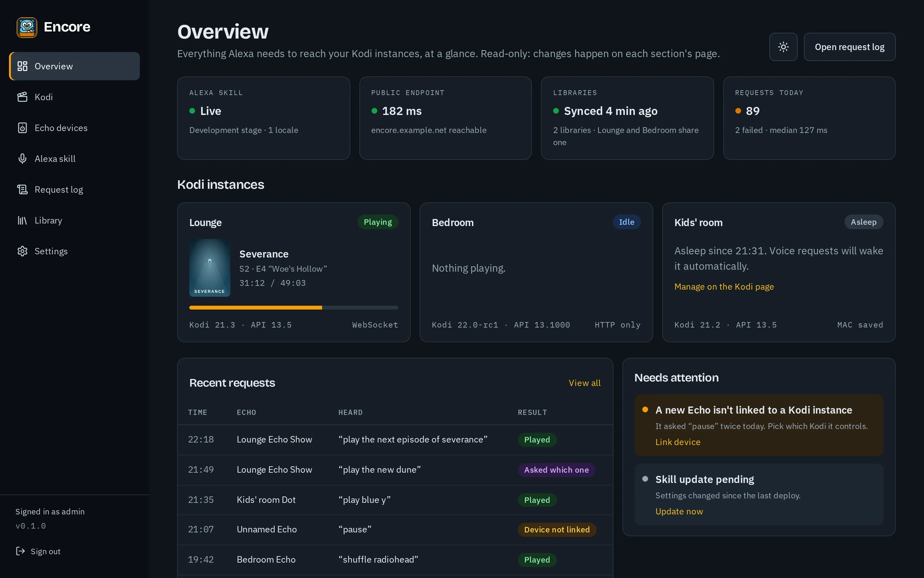Screen dimensions: 924x578
Task: Click the Kids' room Dot cell
Action: pos(266,500)
